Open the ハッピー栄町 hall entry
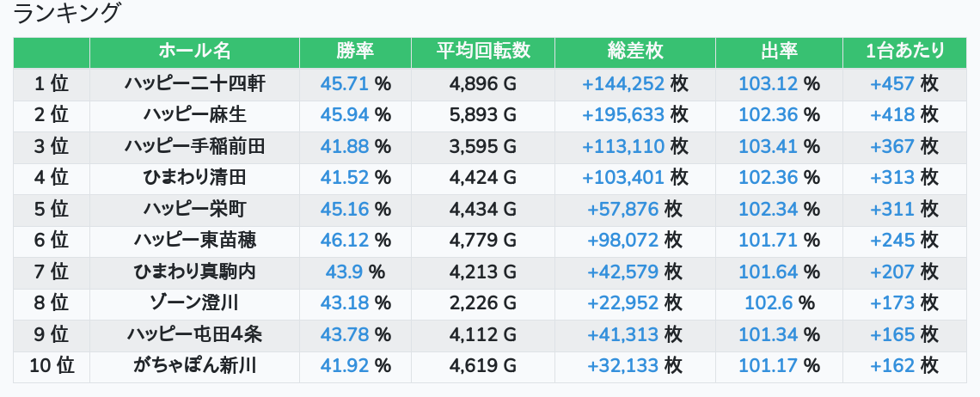The width and height of the screenshot is (980, 397). (194, 210)
